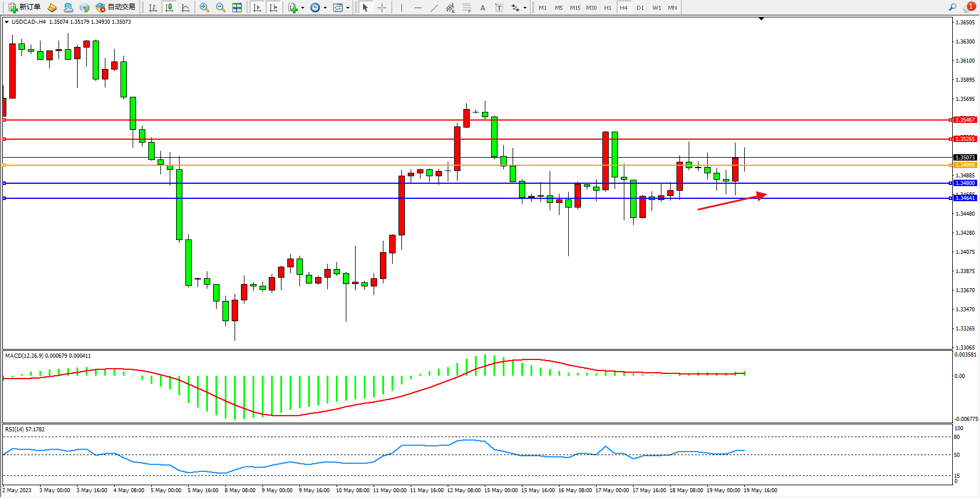Open the New Order (新订单) dialog
Viewport: 980px width, 498px height.
tap(24, 8)
